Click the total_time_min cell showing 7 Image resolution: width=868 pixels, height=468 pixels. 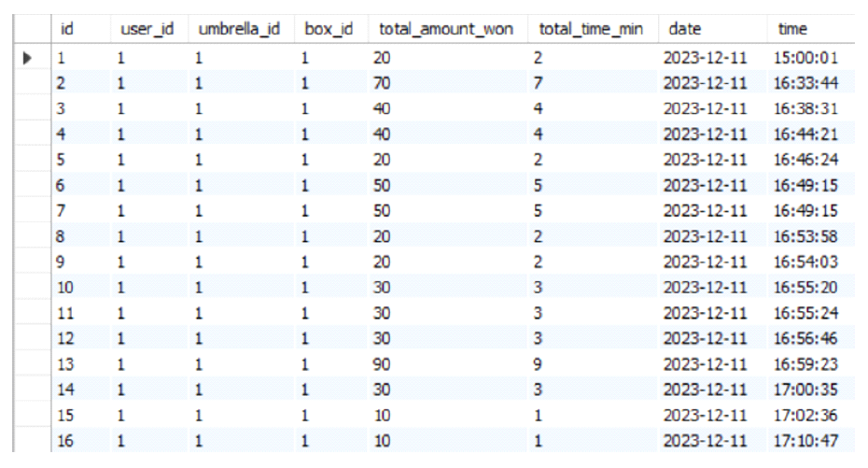(543, 83)
